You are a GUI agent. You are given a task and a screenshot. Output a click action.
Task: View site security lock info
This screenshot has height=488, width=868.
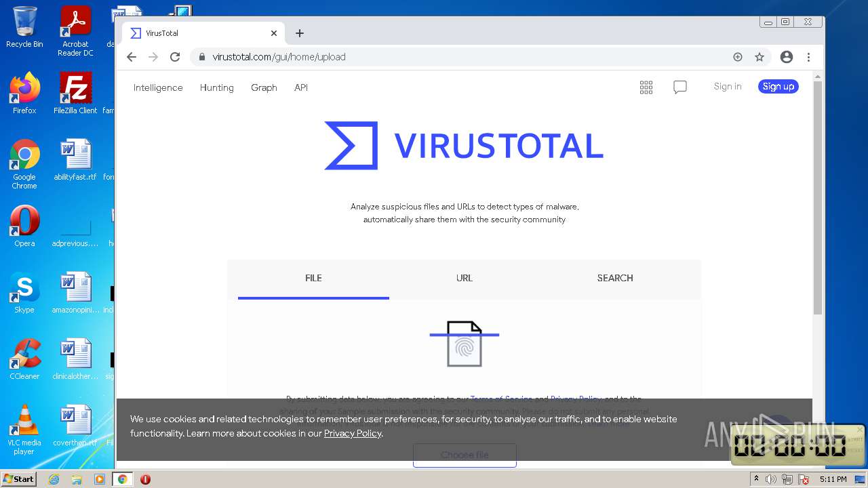click(x=201, y=57)
